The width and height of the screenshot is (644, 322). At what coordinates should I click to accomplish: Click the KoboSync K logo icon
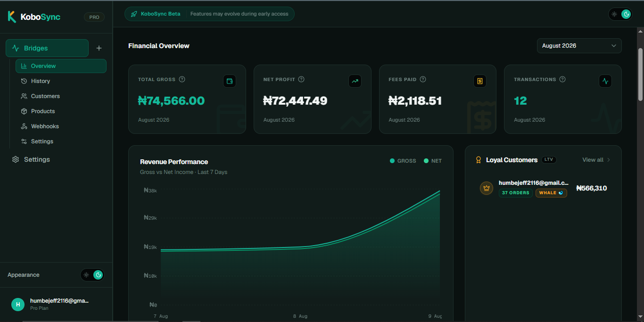pyautogui.click(x=12, y=17)
